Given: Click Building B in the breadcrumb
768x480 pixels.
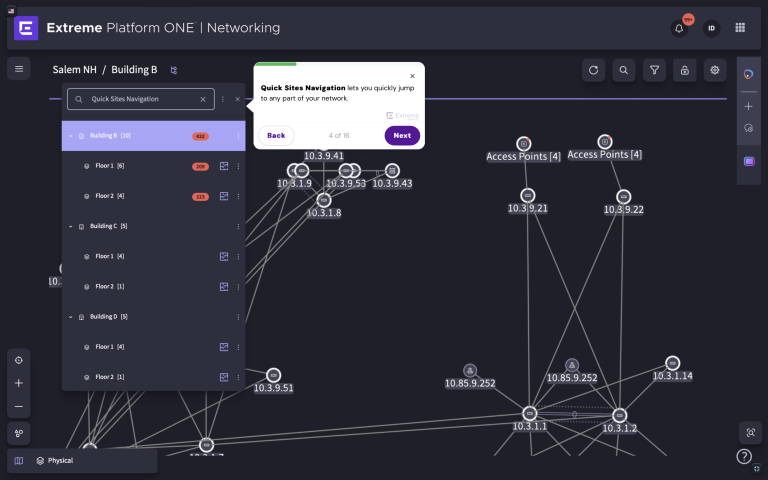Looking at the screenshot, I should pyautogui.click(x=134, y=70).
